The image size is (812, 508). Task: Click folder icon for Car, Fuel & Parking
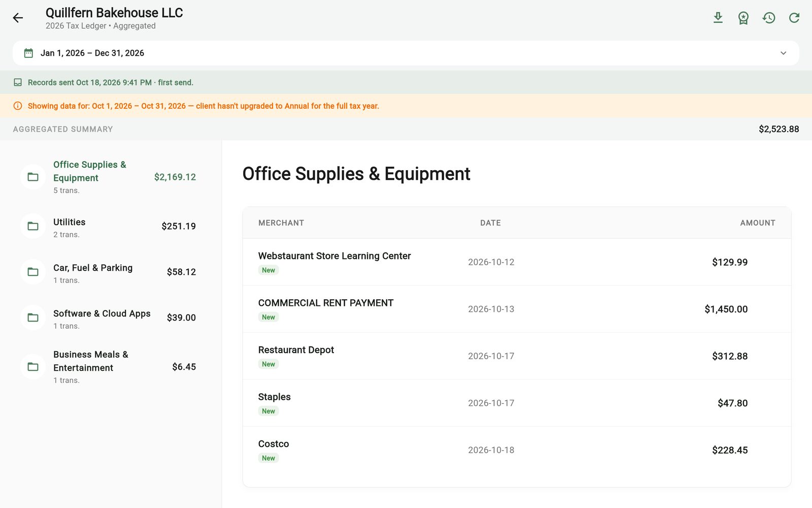(x=33, y=272)
